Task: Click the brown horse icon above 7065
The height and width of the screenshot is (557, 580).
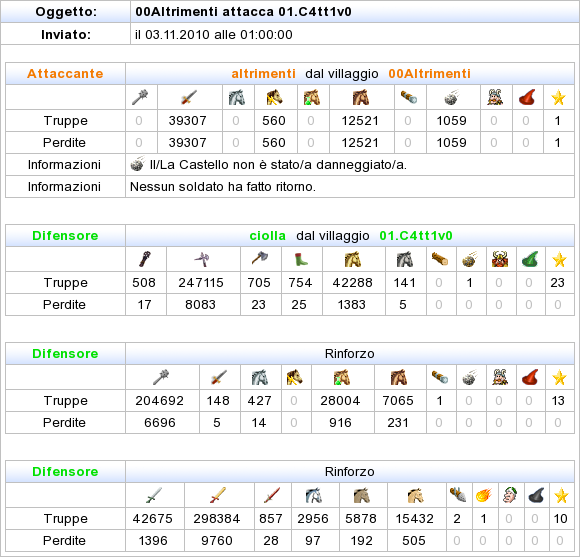Action: tap(399, 377)
